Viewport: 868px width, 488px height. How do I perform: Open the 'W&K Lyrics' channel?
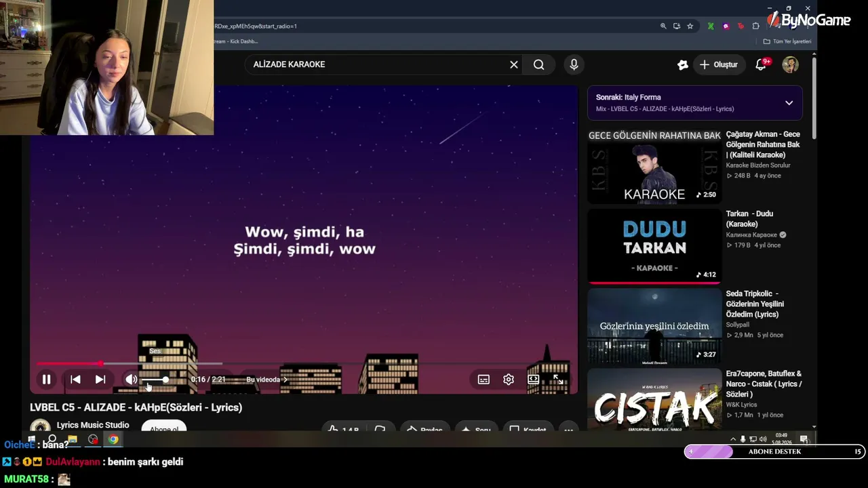[x=742, y=405]
